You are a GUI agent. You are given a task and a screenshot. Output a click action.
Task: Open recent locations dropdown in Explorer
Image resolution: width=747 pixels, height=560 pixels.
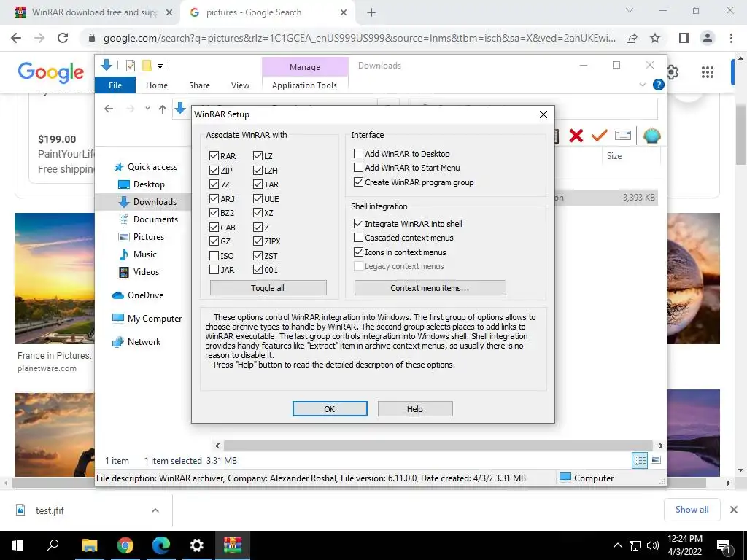click(x=147, y=109)
